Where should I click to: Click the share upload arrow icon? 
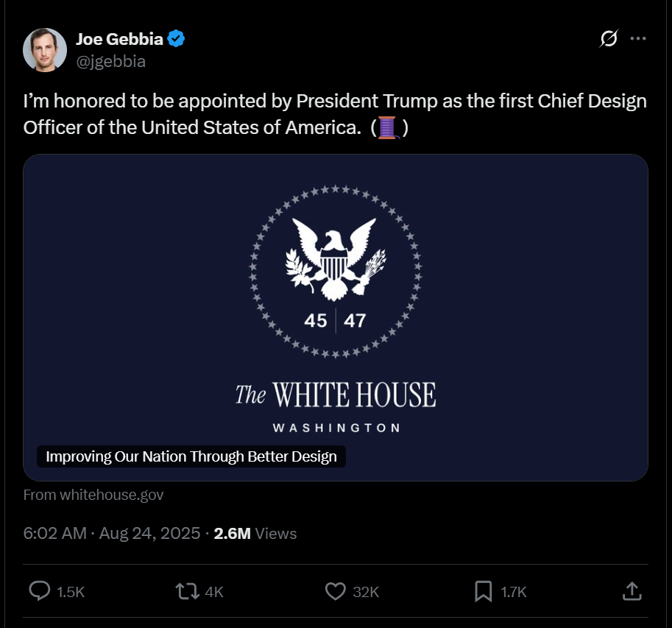pyautogui.click(x=631, y=590)
